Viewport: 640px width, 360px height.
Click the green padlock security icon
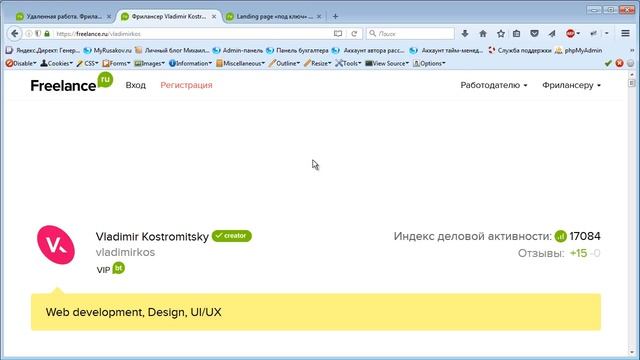coord(47,33)
